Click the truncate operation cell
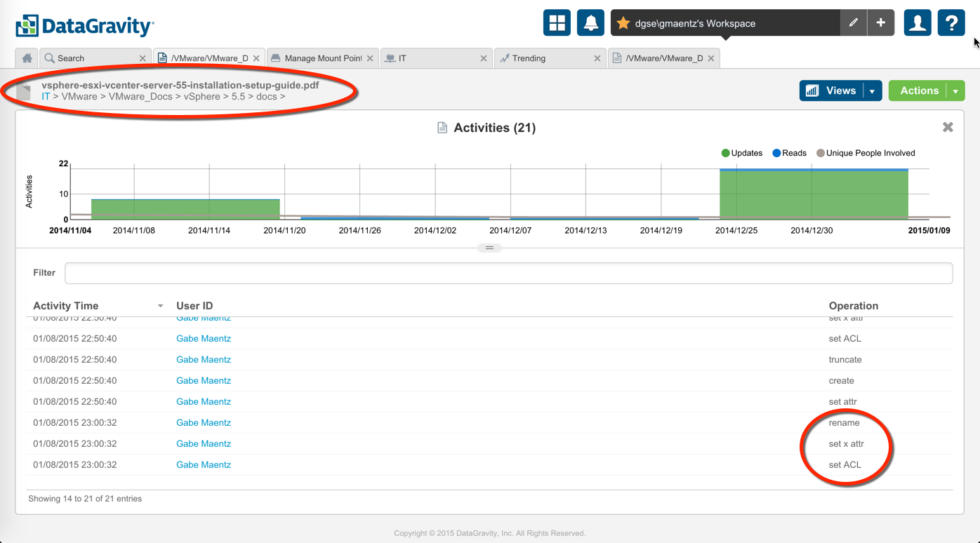 pos(845,359)
